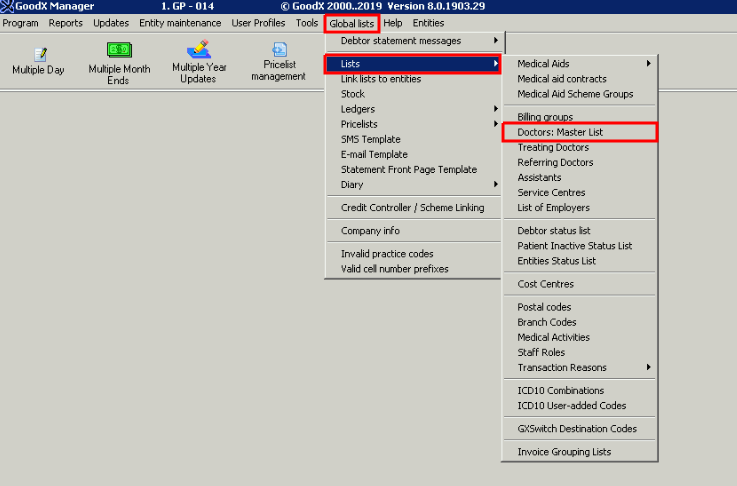This screenshot has width=737, height=486.
Task: Select the highlighted Lists menu entry
Action: 413,64
